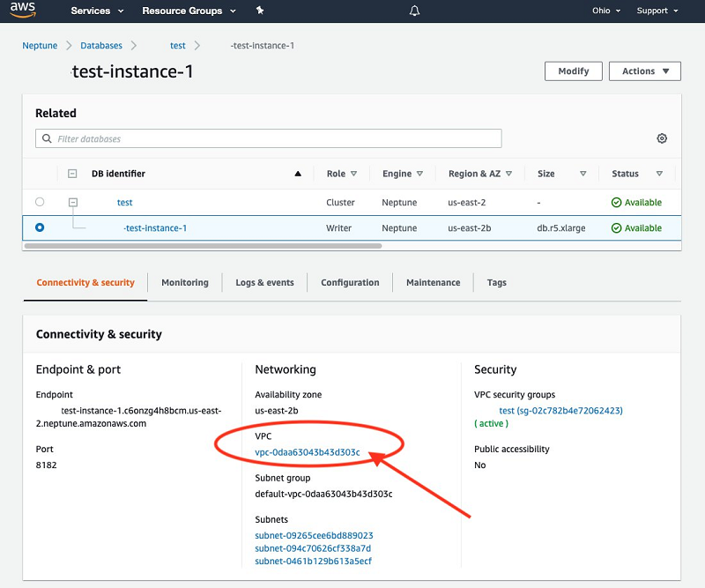Click the Modify button
Viewport: 705px width, 588px height.
574,71
